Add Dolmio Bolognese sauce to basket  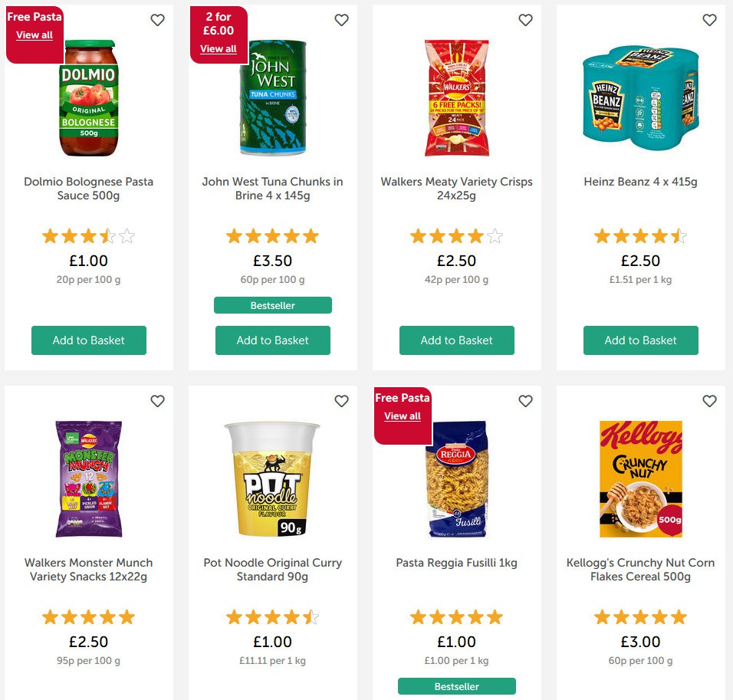pyautogui.click(x=89, y=340)
